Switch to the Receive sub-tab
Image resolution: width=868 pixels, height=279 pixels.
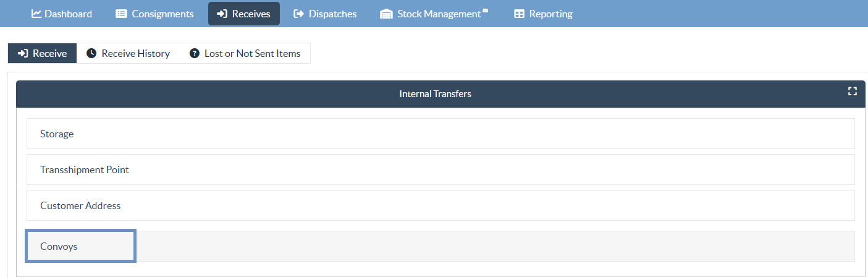42,53
